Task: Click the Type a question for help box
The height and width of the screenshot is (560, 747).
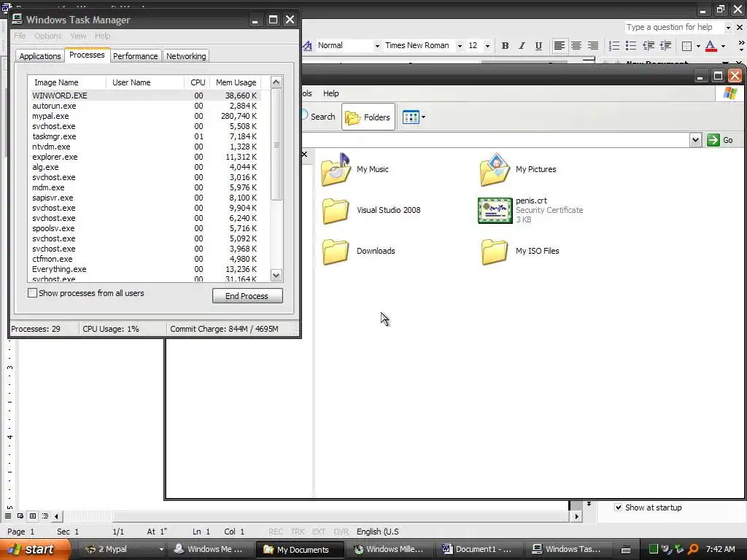Action: click(673, 28)
